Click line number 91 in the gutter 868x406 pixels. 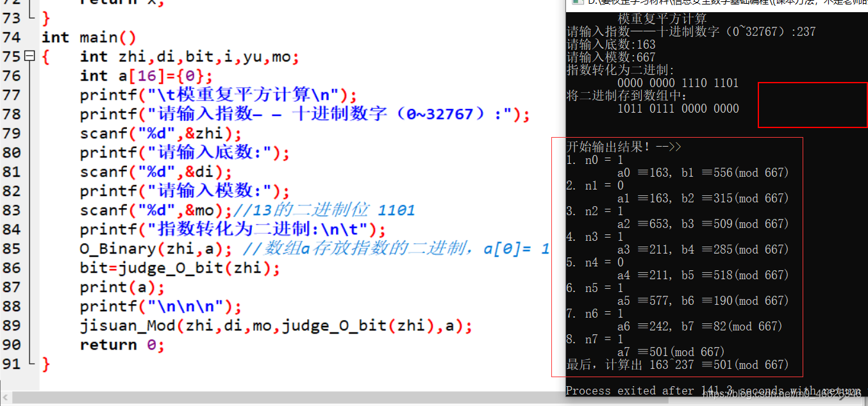click(11, 364)
